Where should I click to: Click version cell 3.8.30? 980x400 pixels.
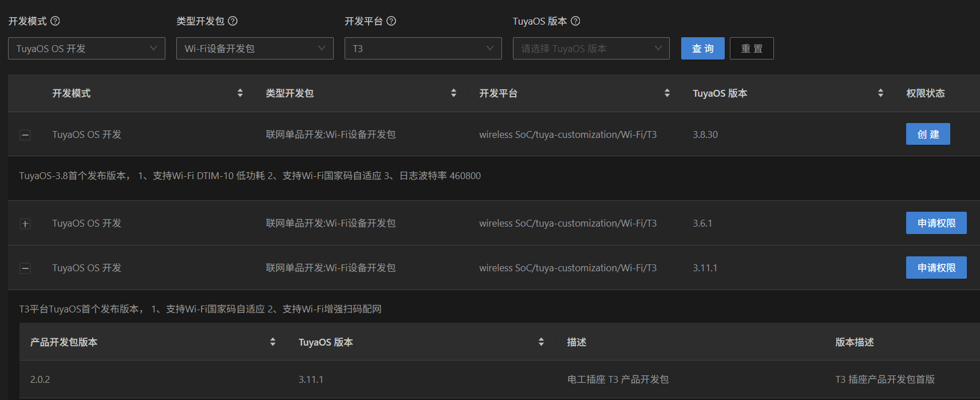pyautogui.click(x=705, y=134)
